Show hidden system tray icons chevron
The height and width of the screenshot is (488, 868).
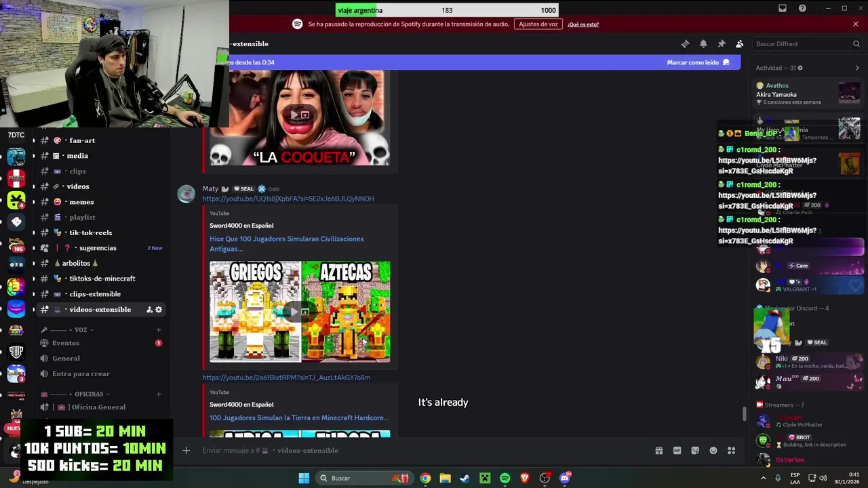764,478
